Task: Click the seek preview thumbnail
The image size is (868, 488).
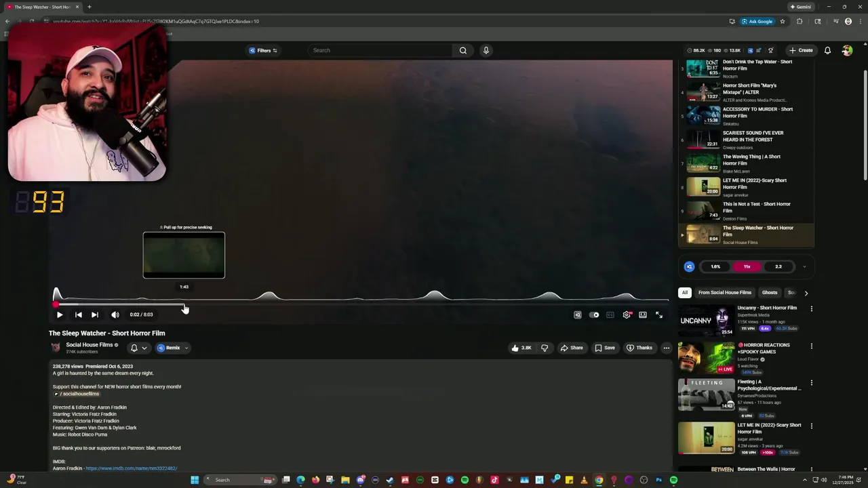Action: (x=184, y=256)
